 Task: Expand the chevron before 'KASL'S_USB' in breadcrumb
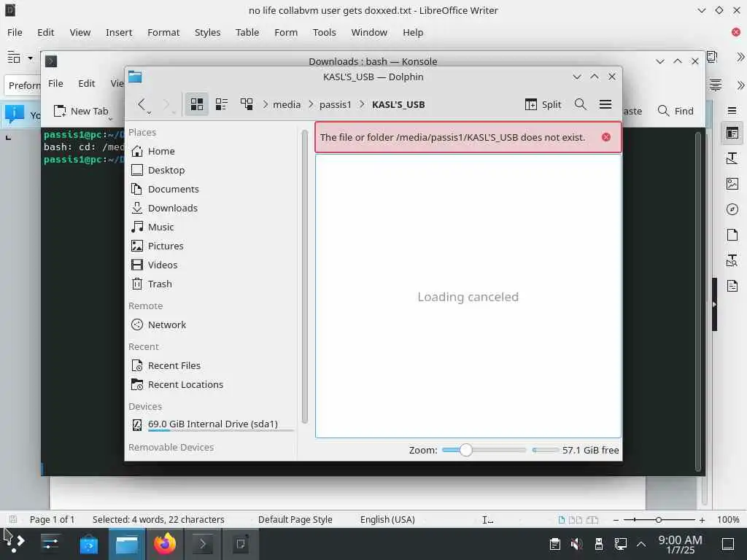click(362, 105)
